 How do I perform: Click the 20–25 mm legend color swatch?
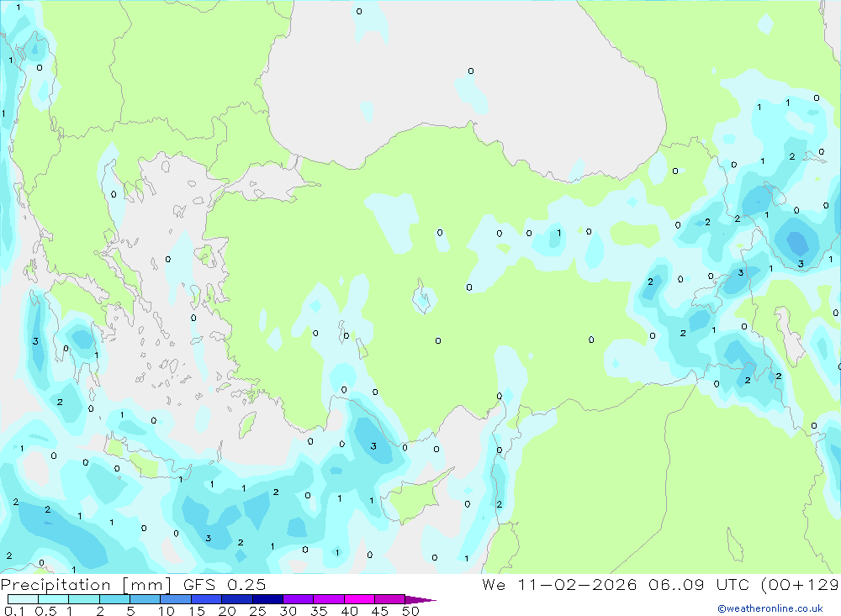point(237,599)
